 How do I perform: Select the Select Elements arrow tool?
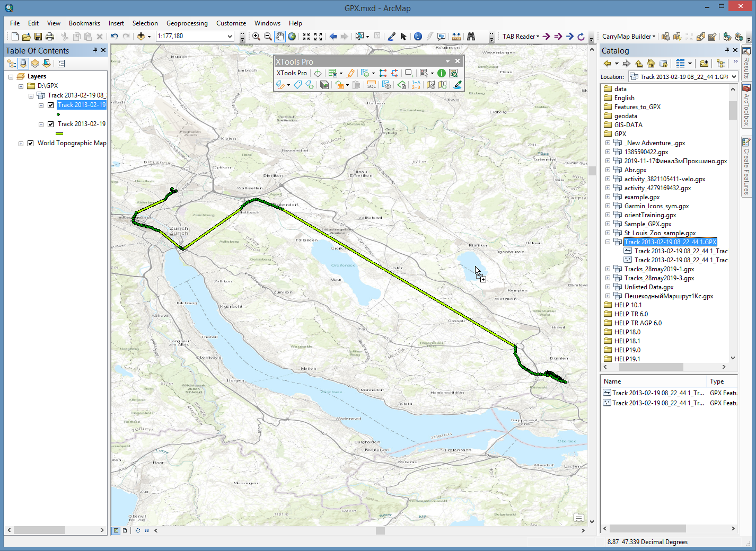pyautogui.click(x=403, y=37)
